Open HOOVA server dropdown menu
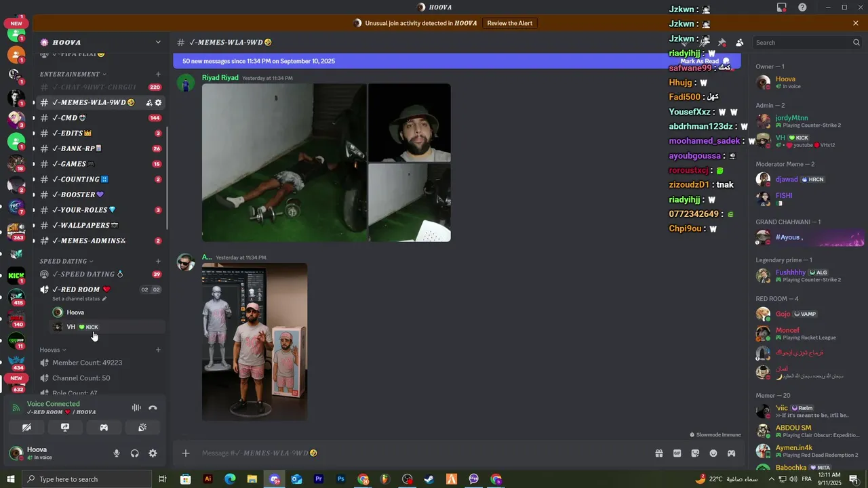 (x=101, y=42)
